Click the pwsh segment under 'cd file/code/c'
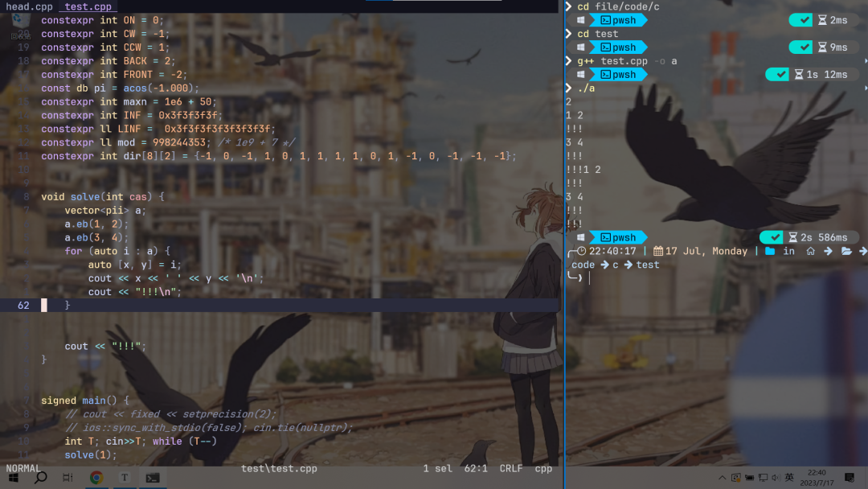Screen dimensions: 868x489 click(x=618, y=20)
